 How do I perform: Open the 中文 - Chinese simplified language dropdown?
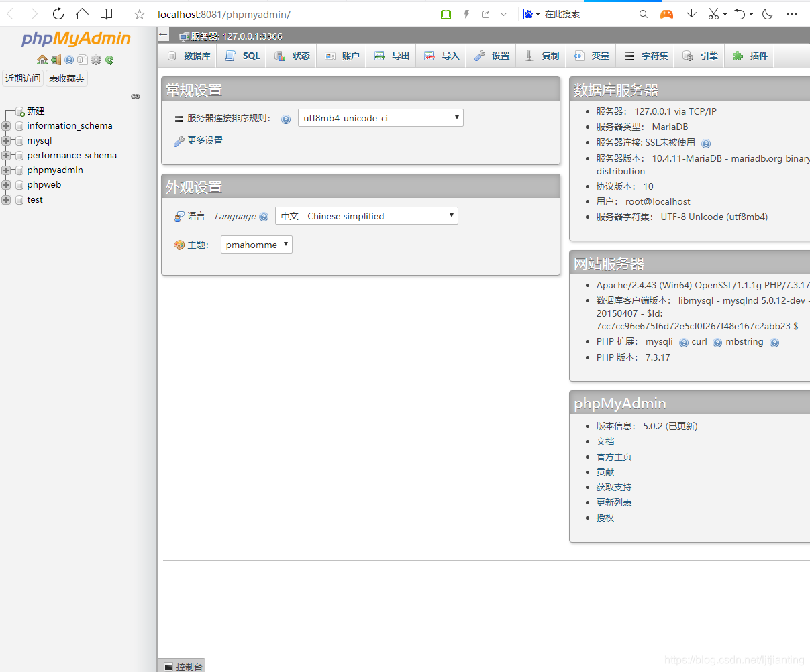coord(366,216)
